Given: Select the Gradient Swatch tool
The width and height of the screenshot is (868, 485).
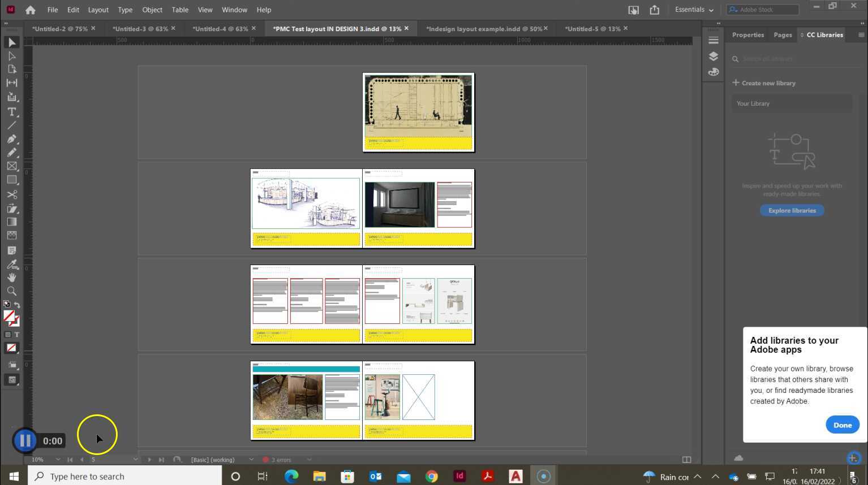Looking at the screenshot, I should pos(11,221).
